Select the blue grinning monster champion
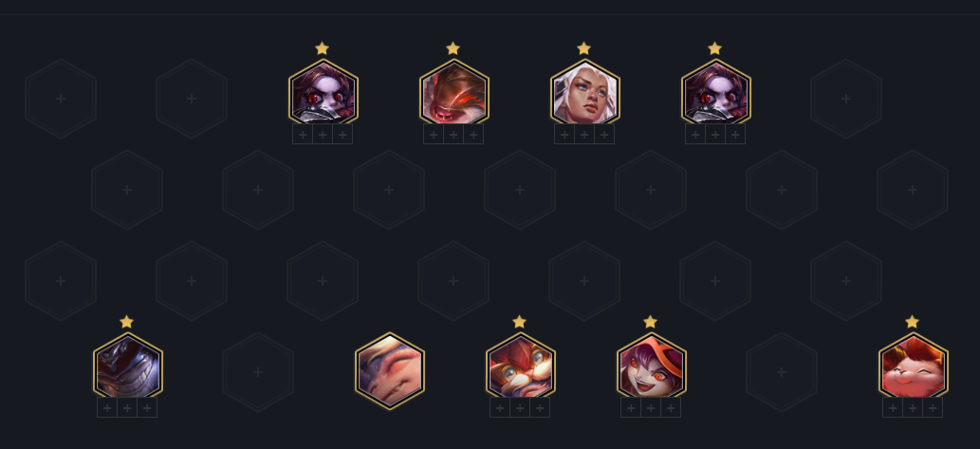Viewport: 980px width, 449px height. point(127,365)
